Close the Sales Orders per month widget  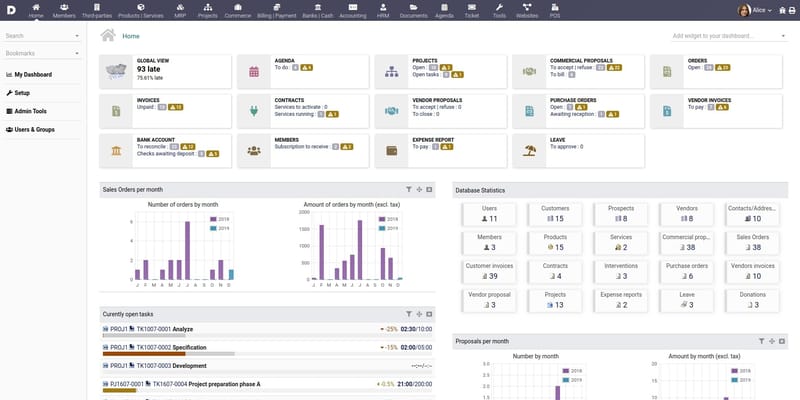tap(429, 189)
